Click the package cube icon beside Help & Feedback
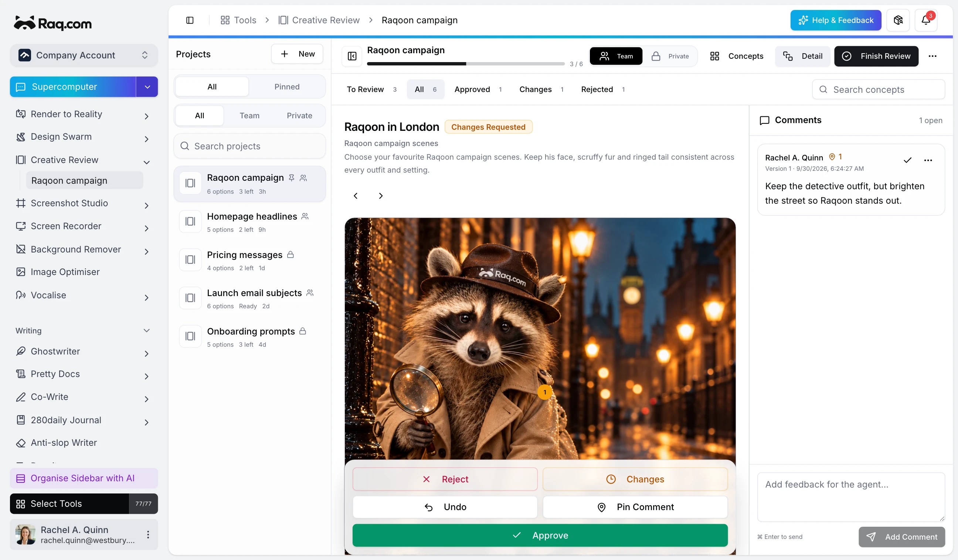Image resolution: width=958 pixels, height=560 pixels. coord(898,20)
